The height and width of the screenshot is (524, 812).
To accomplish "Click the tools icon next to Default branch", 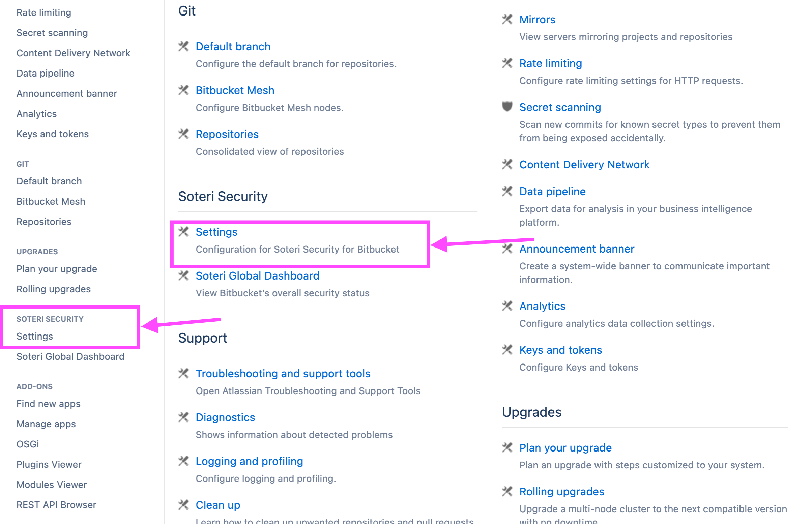I will 183,46.
